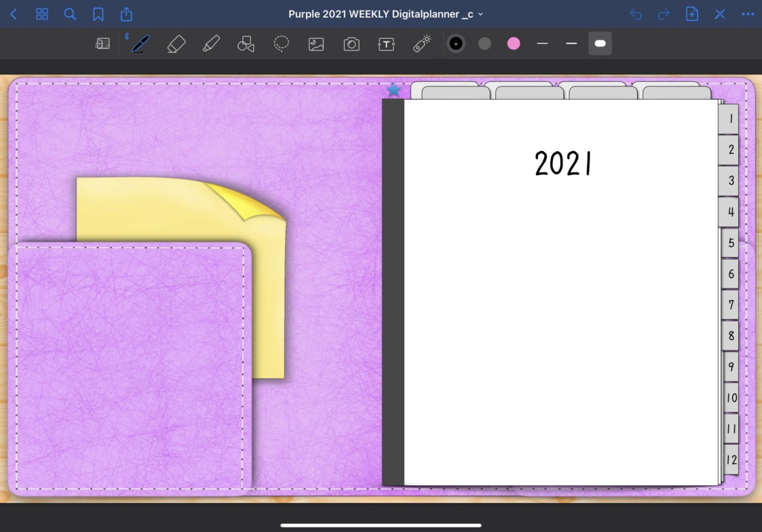The width and height of the screenshot is (762, 532).
Task: Select the Highlighter tool
Action: [x=211, y=44]
